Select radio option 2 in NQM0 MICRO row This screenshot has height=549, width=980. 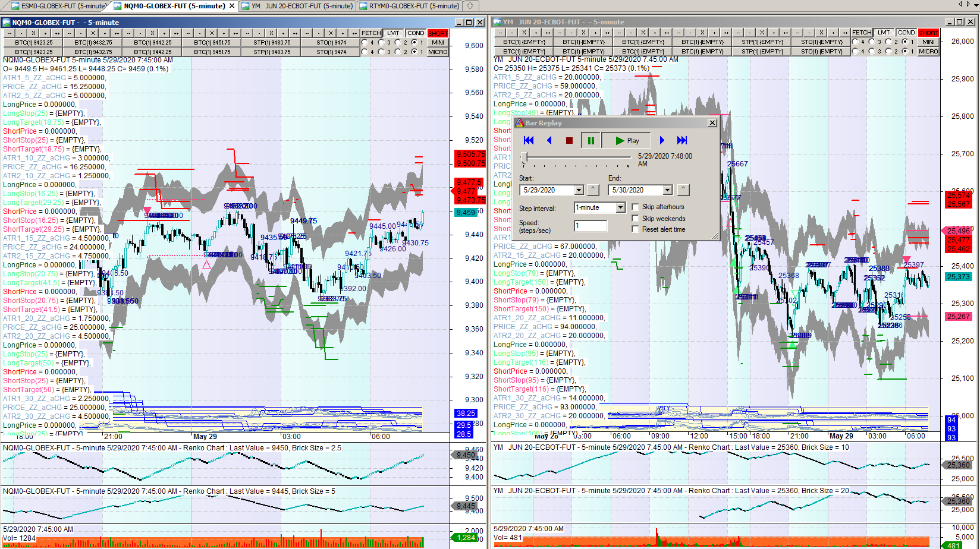398,52
